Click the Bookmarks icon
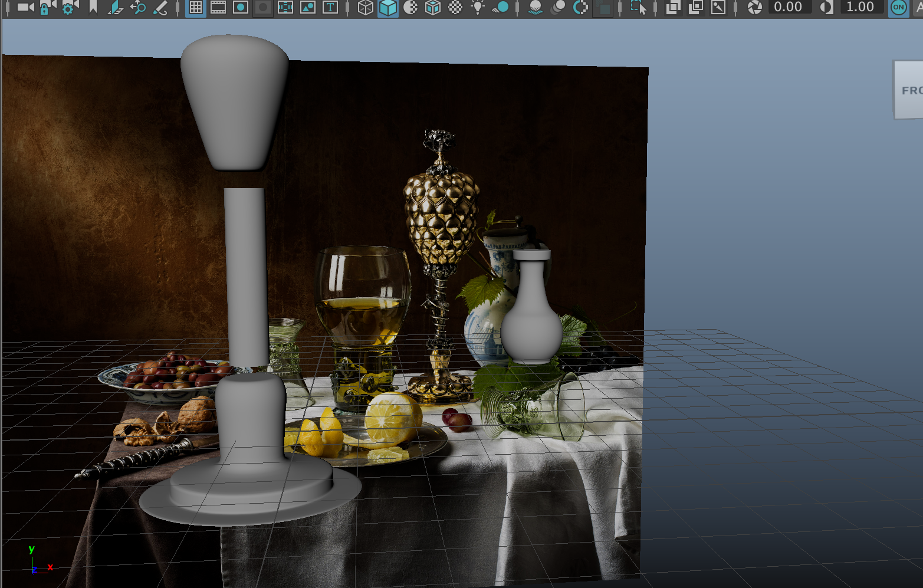The image size is (923, 588). pyautogui.click(x=93, y=7)
